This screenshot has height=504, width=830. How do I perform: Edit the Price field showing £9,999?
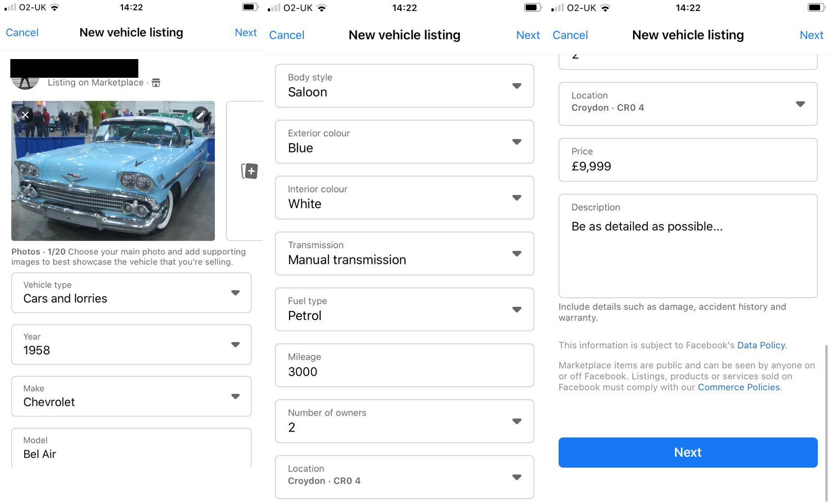coord(688,160)
